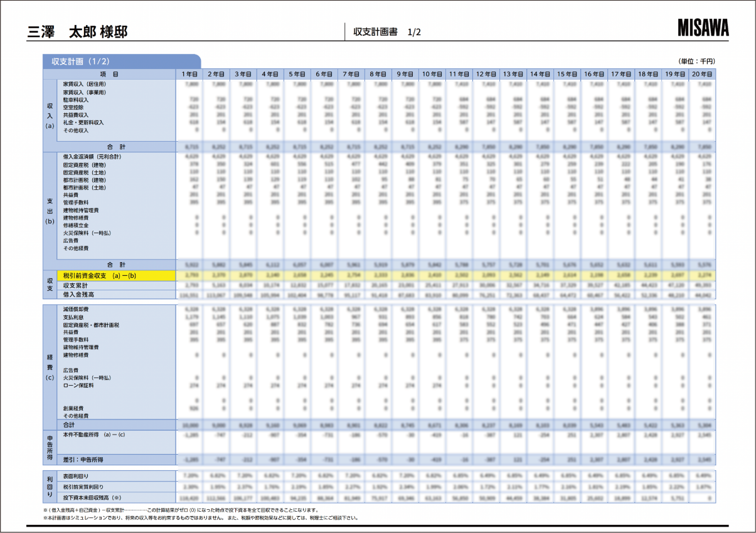Viewport: 756px width, 533px height.
Task: Click the '表面利回り' row label
Action: tap(76, 477)
